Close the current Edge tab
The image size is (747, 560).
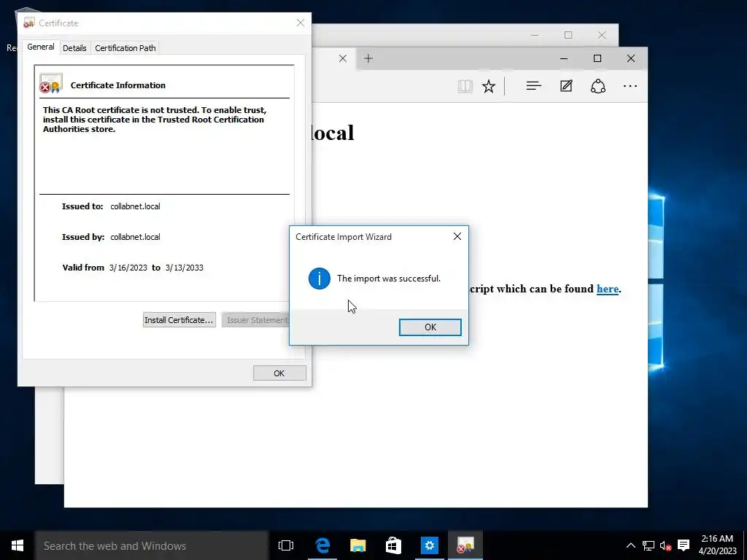click(343, 58)
